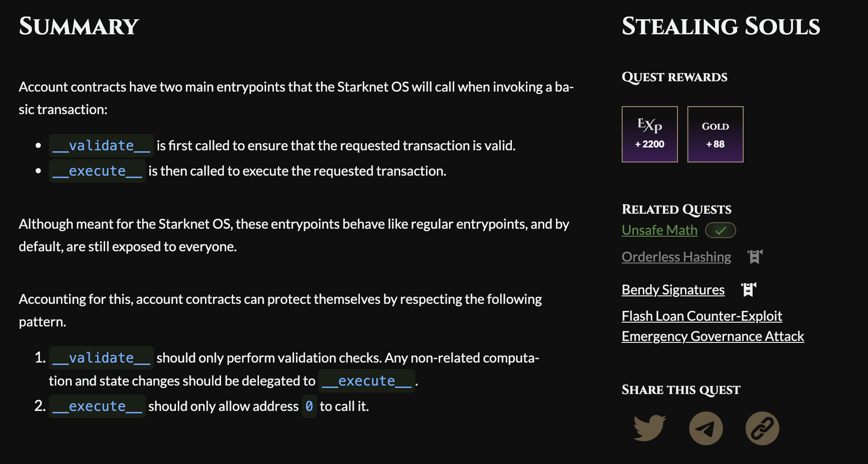The height and width of the screenshot is (464, 868).
Task: Click the castle icon beside Bendy Signatures
Action: (x=749, y=289)
